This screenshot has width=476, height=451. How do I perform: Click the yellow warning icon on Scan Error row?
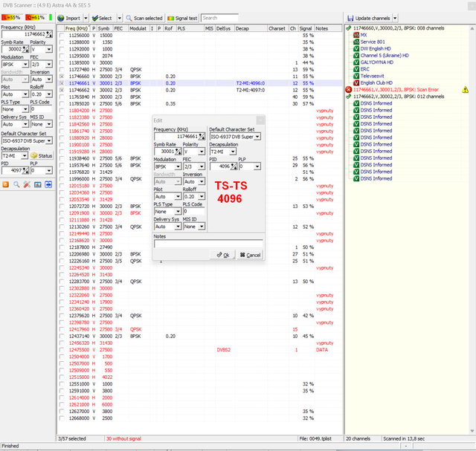point(465,89)
